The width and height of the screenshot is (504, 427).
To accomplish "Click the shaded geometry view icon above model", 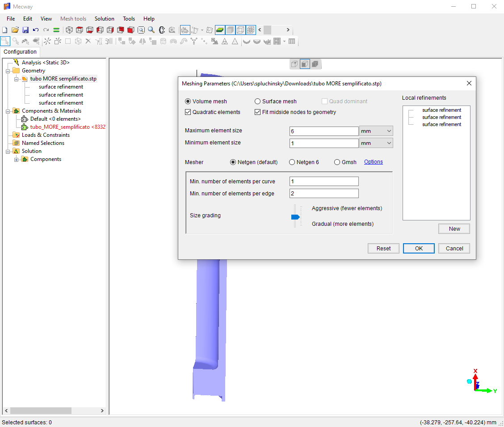I will 305,64.
